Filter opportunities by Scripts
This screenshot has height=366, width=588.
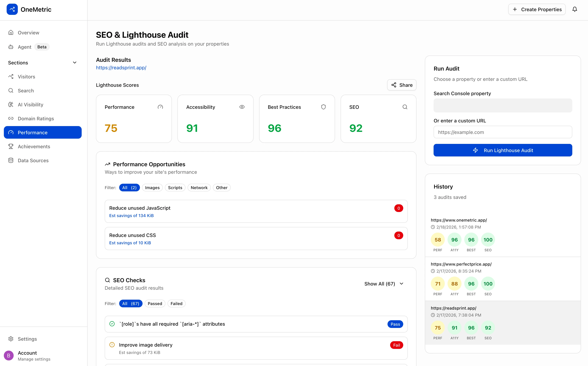tap(175, 188)
